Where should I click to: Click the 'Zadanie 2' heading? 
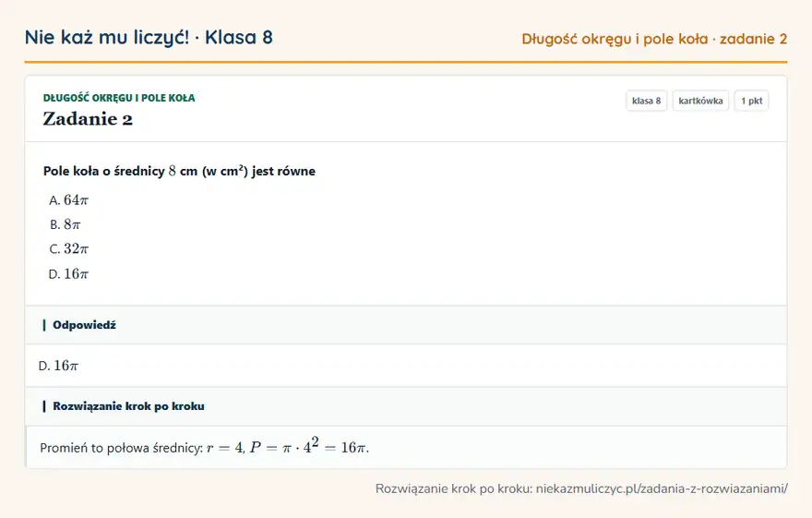click(x=88, y=119)
